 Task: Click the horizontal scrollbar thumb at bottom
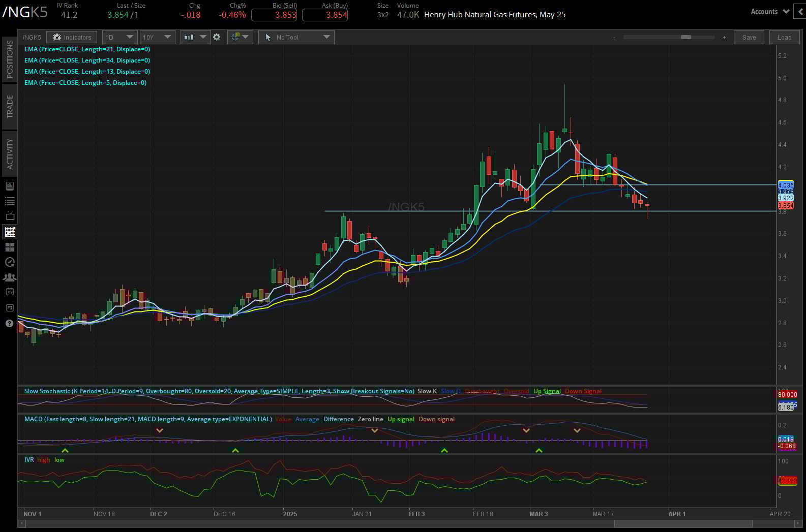pos(683,523)
